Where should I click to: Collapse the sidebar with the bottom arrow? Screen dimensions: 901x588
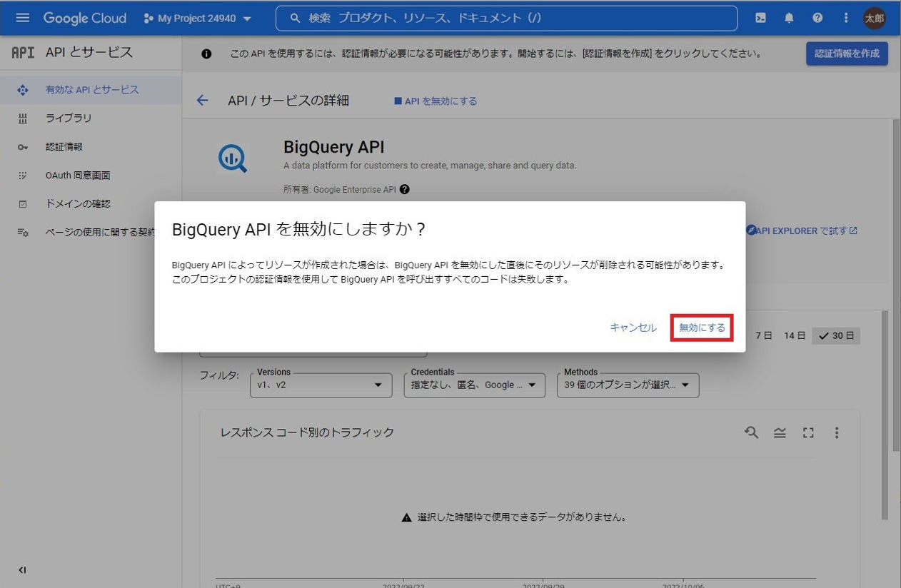click(22, 570)
